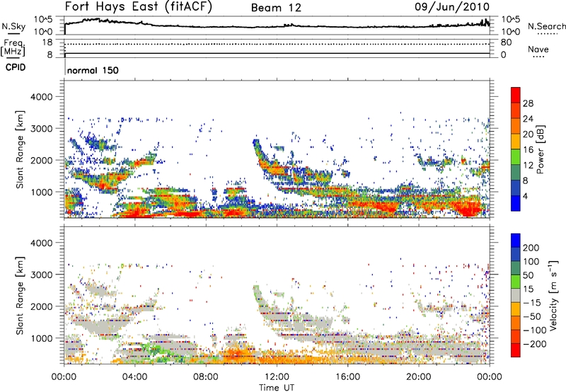Select the 'CPID' row label

coord(16,67)
